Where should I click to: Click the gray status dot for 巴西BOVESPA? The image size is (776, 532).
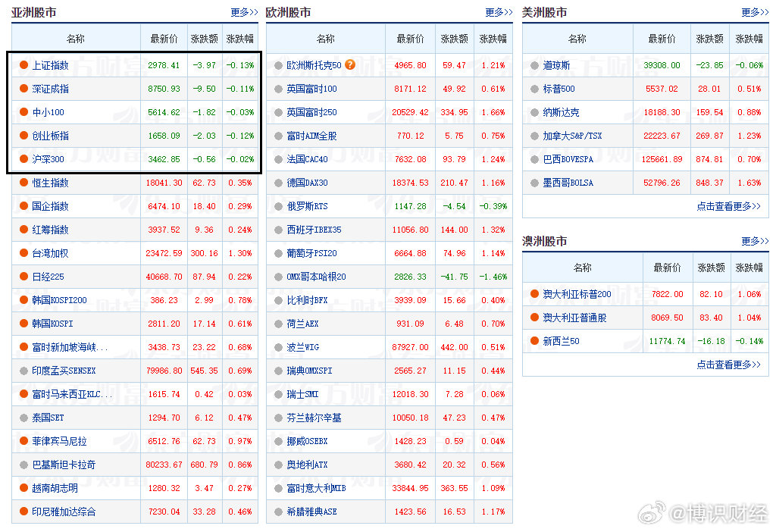coord(534,159)
